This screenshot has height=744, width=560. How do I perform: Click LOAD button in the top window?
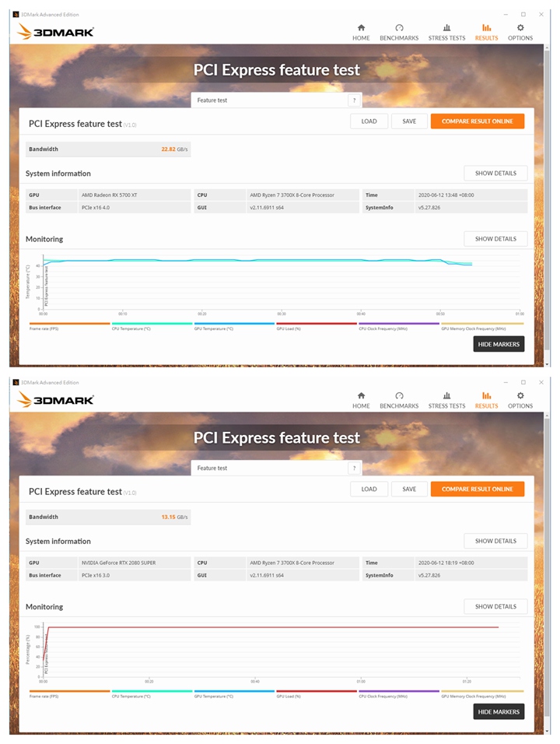pyautogui.click(x=369, y=121)
